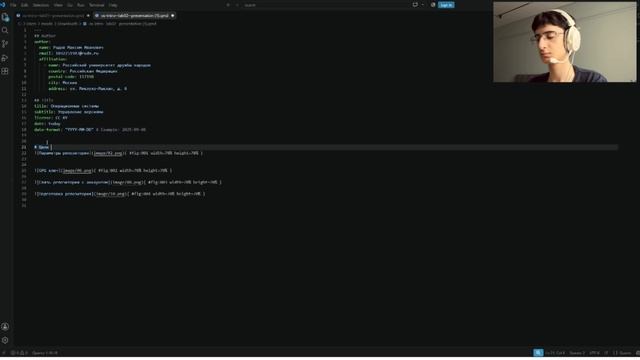Viewport: 640px width, 360px height.
Task: Click the 'subtitle:' line in the editor
Action: [x=69, y=112]
